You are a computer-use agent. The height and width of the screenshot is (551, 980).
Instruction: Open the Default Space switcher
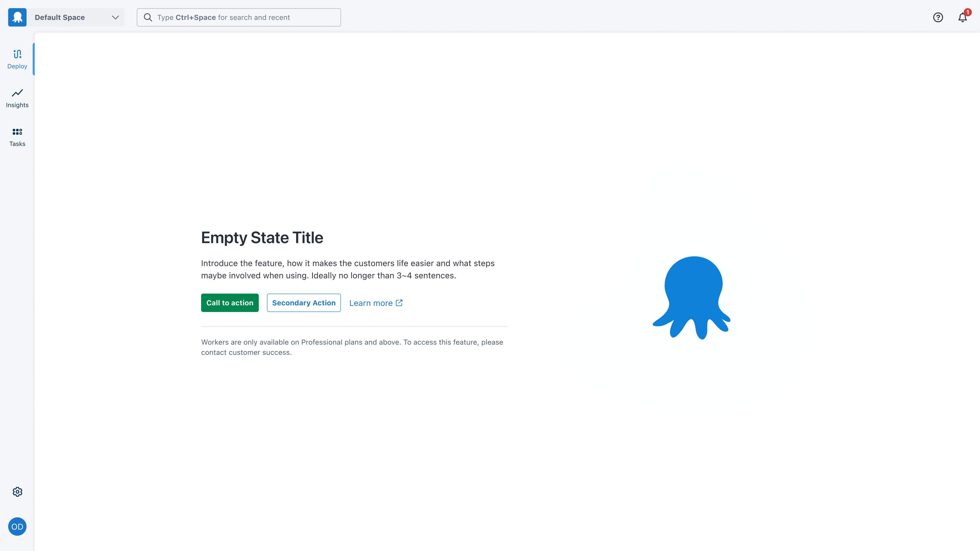pos(60,18)
